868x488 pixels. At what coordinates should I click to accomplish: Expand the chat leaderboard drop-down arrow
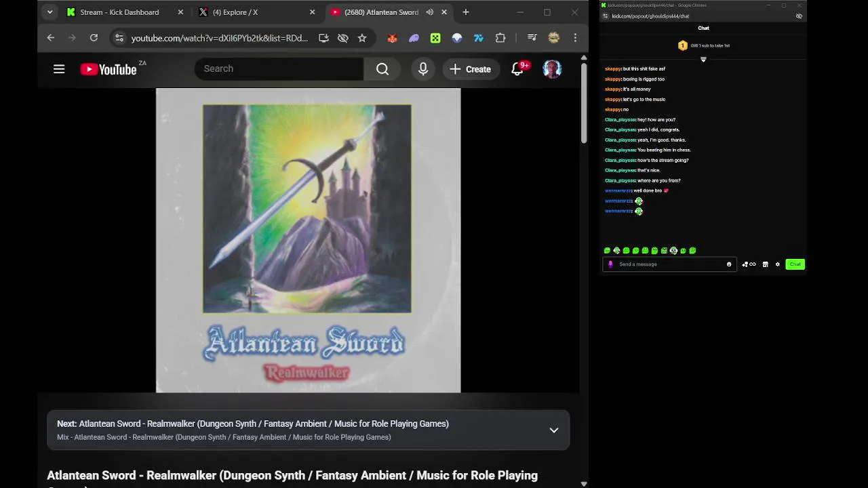click(703, 60)
